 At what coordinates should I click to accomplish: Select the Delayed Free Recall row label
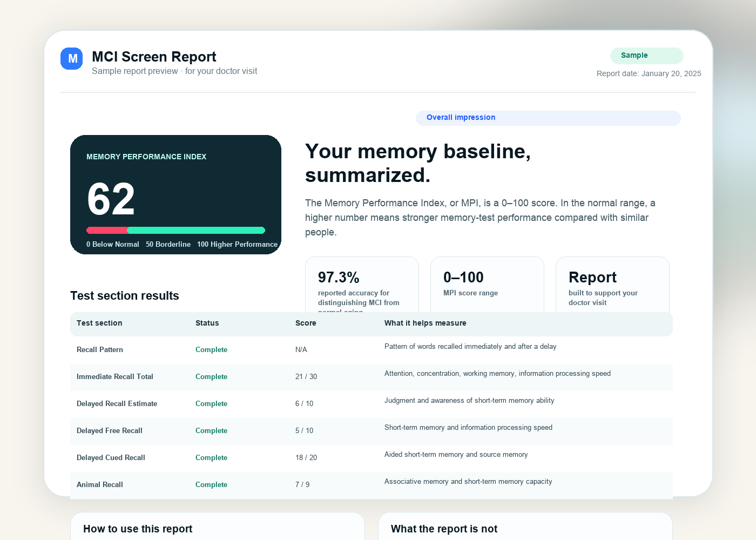pyautogui.click(x=110, y=430)
